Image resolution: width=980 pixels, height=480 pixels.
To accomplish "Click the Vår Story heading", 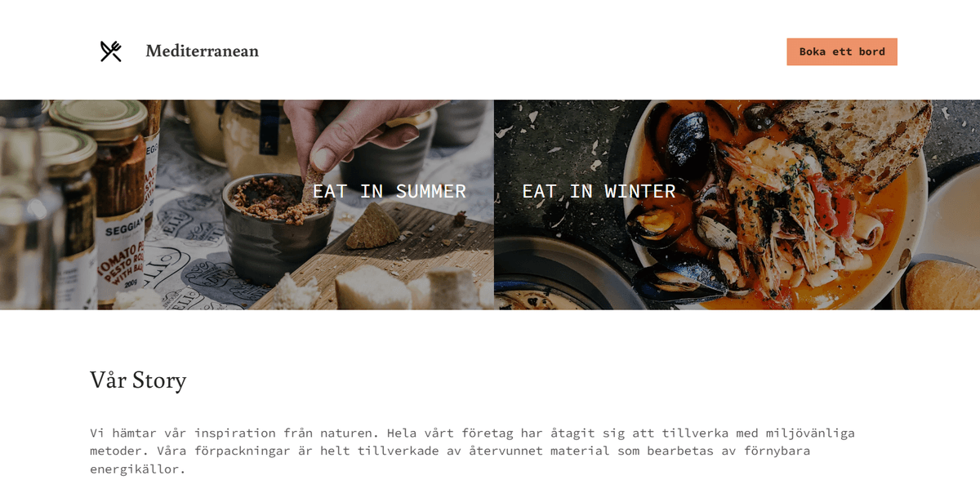I will click(138, 380).
